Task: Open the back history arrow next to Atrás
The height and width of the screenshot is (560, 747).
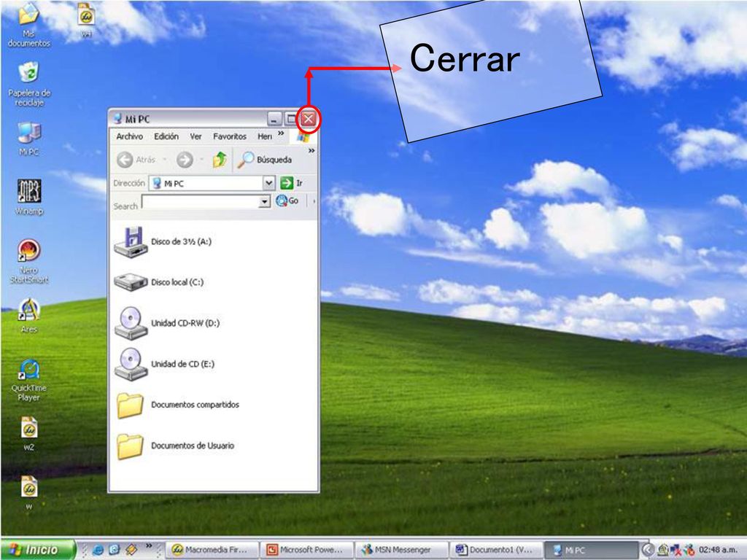Action: [164, 160]
